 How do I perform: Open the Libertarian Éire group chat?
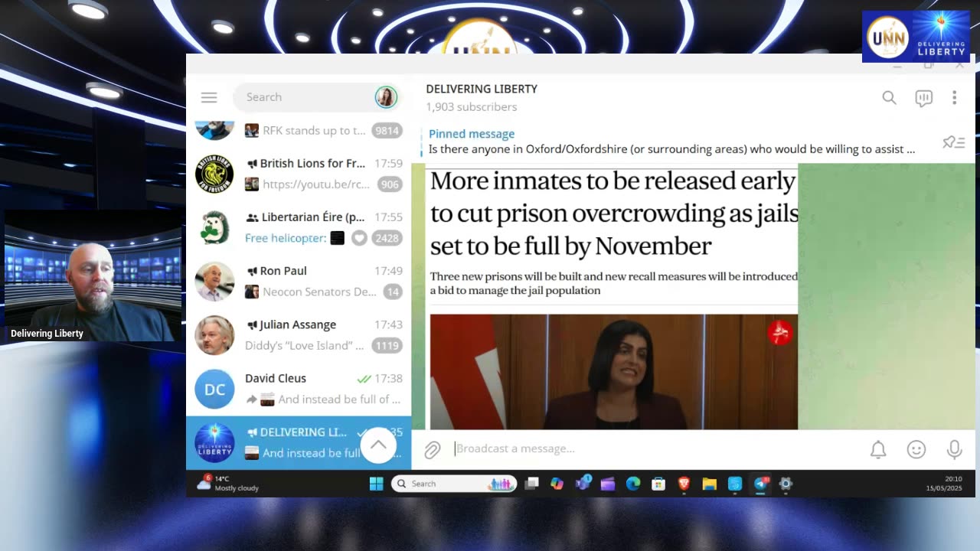(x=299, y=227)
